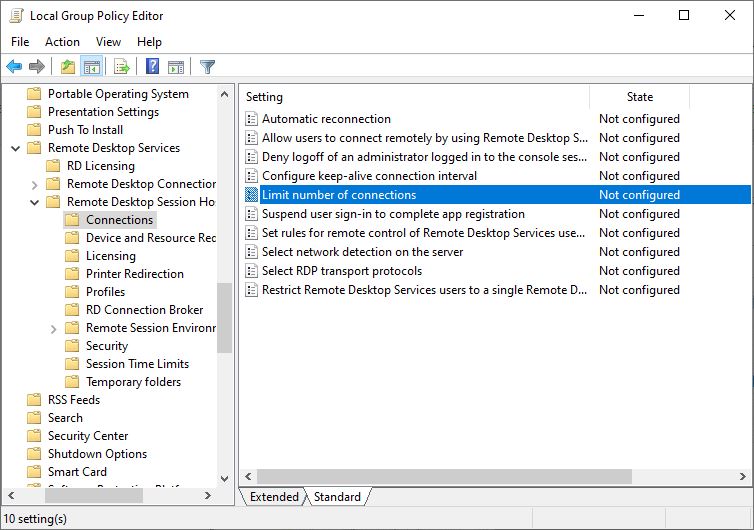This screenshot has height=530, width=754.
Task: Select Push To Install in the tree
Action: tap(86, 130)
